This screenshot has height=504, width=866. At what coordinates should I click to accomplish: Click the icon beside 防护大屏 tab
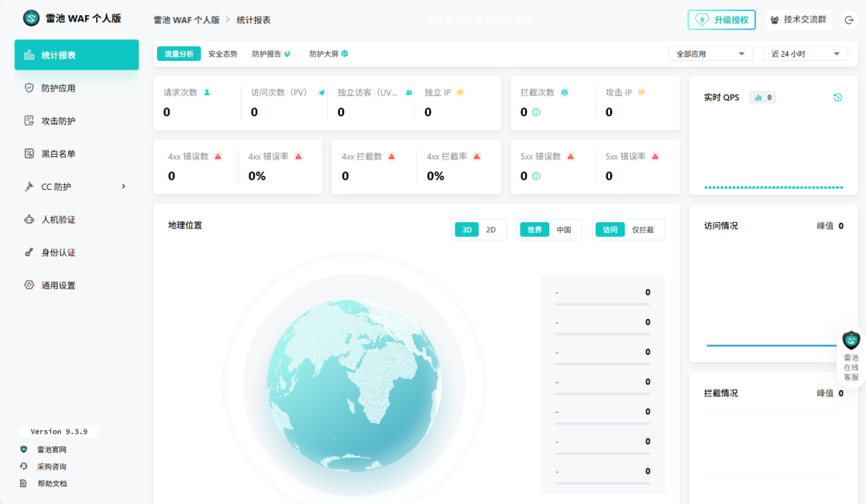click(x=345, y=54)
